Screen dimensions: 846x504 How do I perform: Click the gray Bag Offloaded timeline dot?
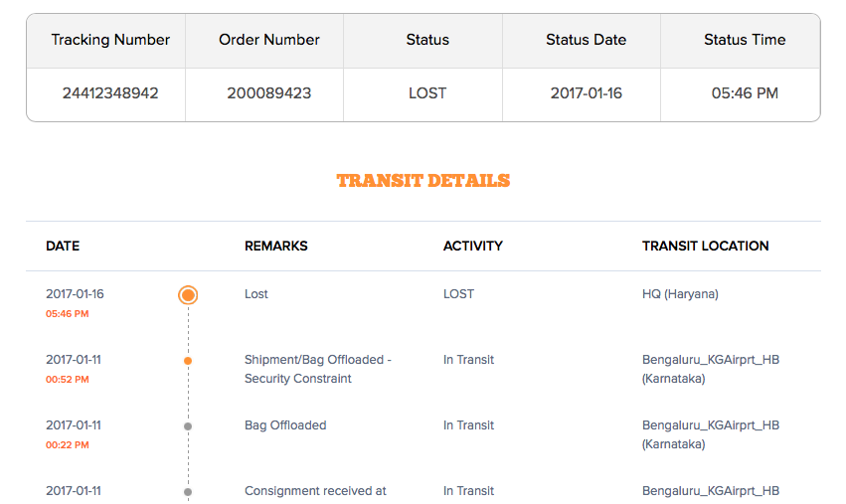[188, 426]
